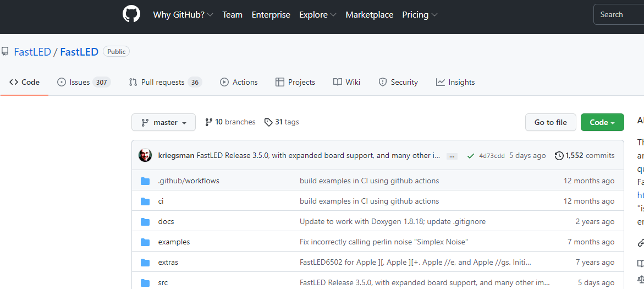Click the '2 years ago' timestamp for docs

pyautogui.click(x=595, y=222)
